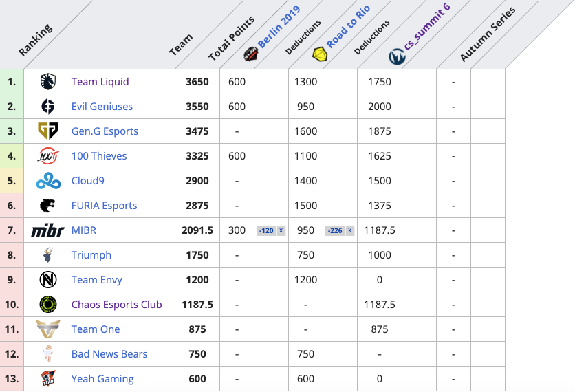Select FURIA's 2875 total points

coord(197,206)
